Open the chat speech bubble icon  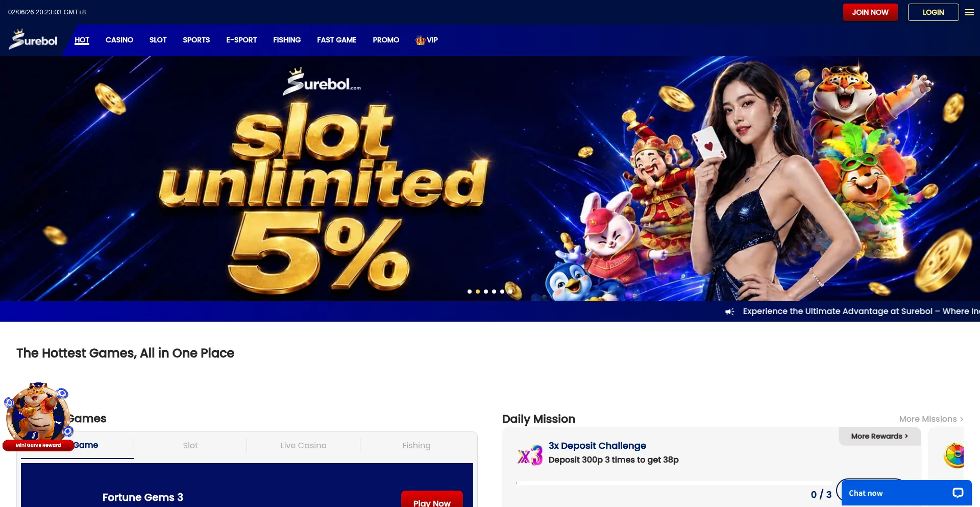pos(958,493)
